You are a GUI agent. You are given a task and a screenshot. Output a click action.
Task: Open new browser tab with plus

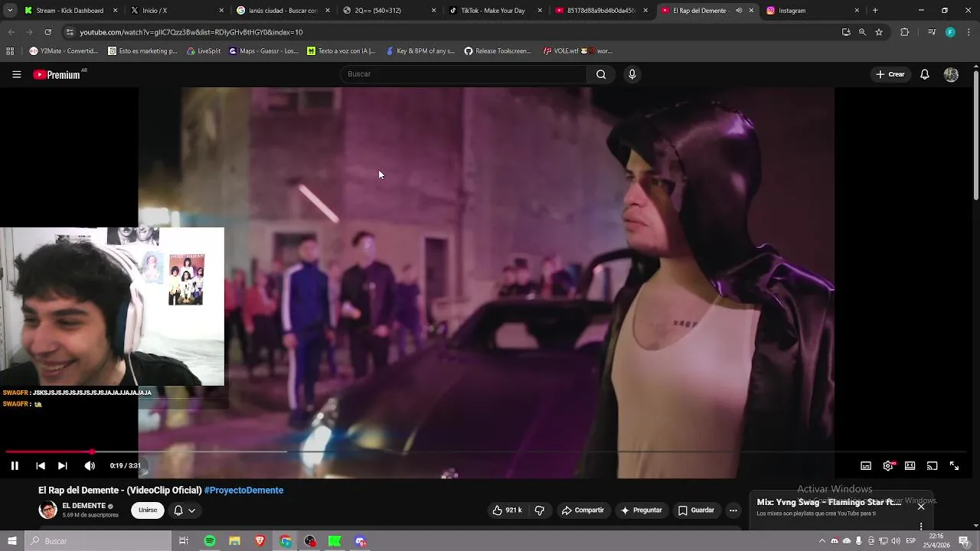tap(875, 11)
